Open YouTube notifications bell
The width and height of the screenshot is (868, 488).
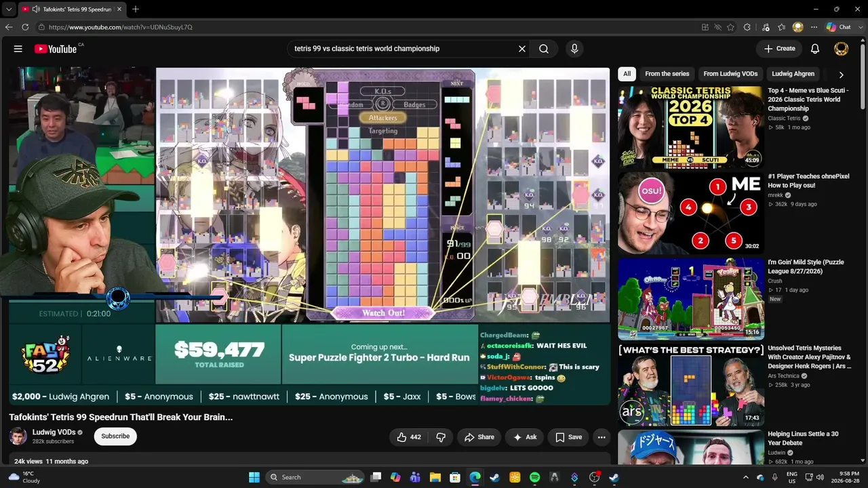click(x=815, y=49)
